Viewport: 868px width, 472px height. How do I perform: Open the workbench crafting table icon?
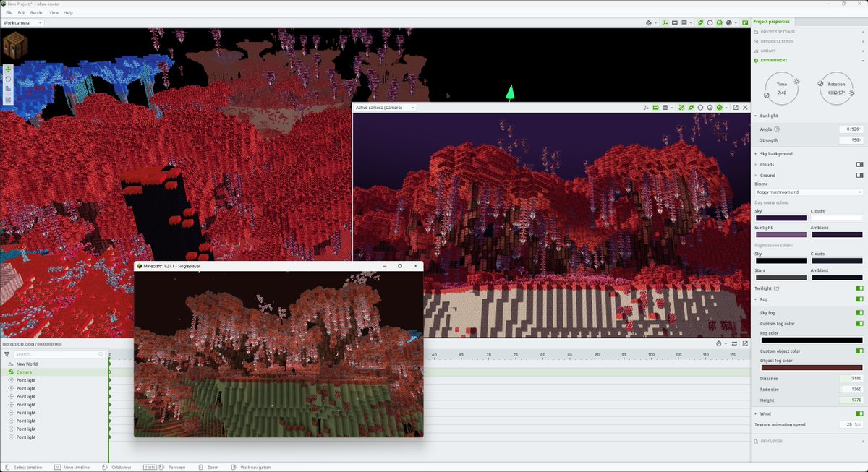pos(14,46)
